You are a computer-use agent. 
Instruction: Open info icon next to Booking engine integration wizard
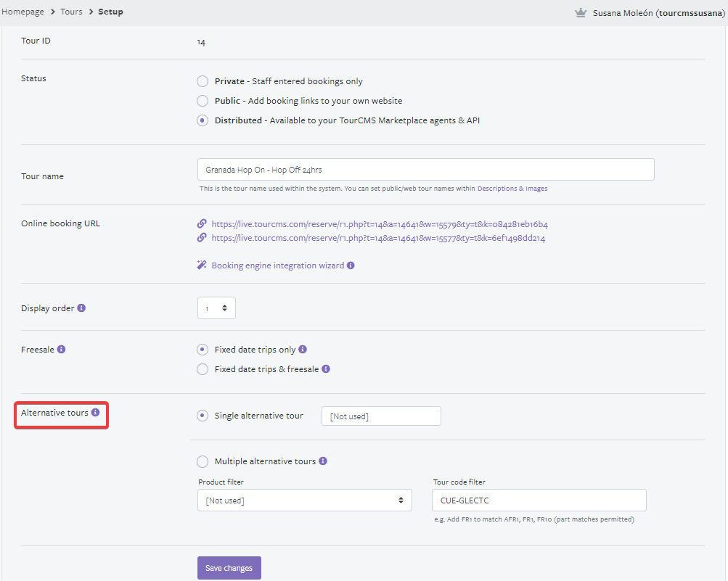pyautogui.click(x=351, y=265)
